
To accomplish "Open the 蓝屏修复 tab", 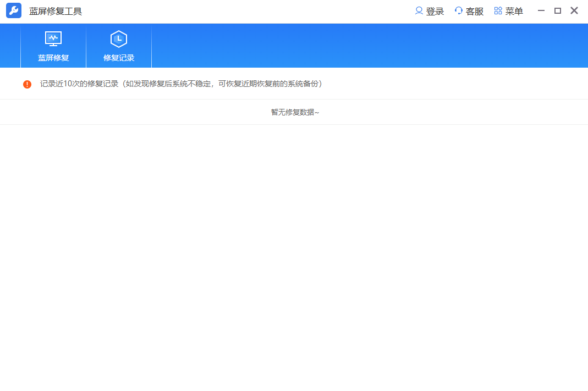I will 53,46.
